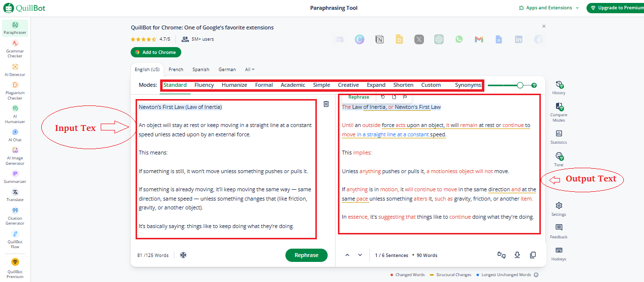
Task: Open the Hotkeys panel
Action: (559, 254)
